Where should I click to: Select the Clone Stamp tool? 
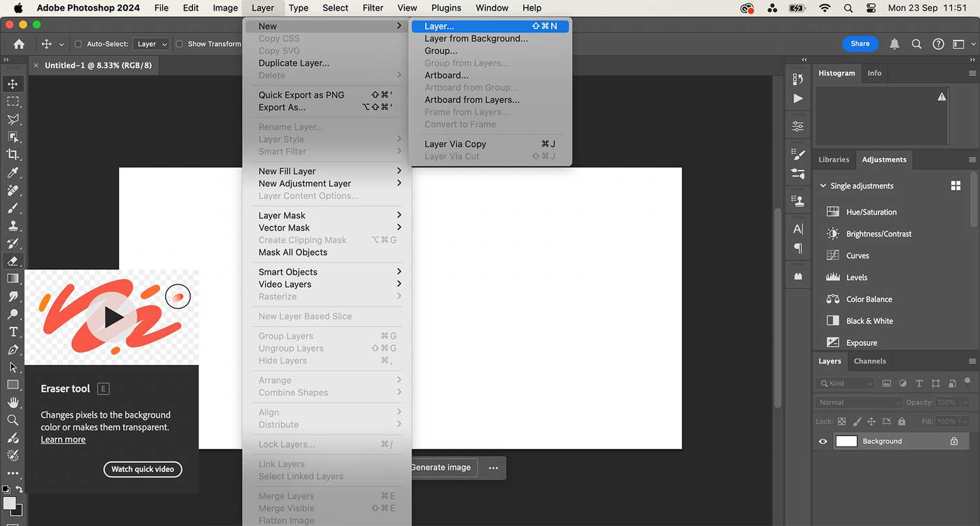coord(12,226)
